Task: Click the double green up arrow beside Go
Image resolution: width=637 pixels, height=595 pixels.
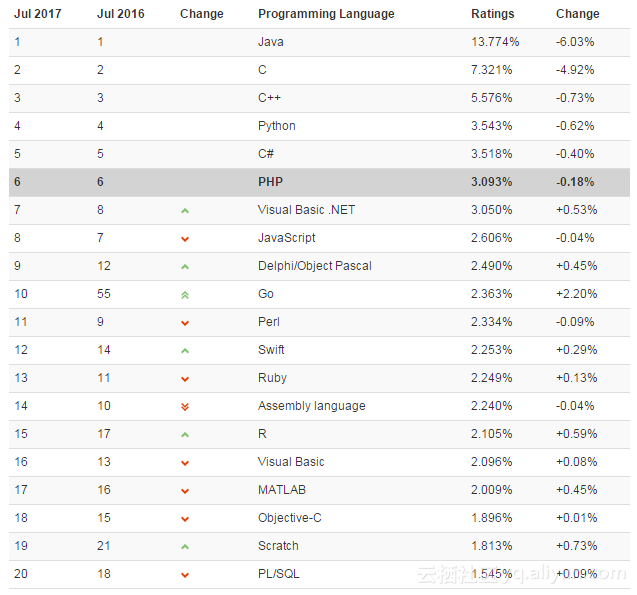Action: (185, 295)
